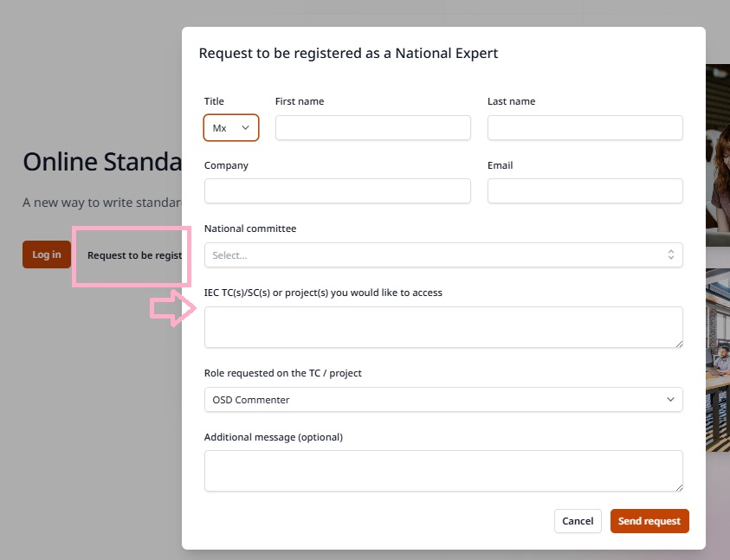Click into the First name field
Screen dimensions: 730x560
[x=372, y=127]
